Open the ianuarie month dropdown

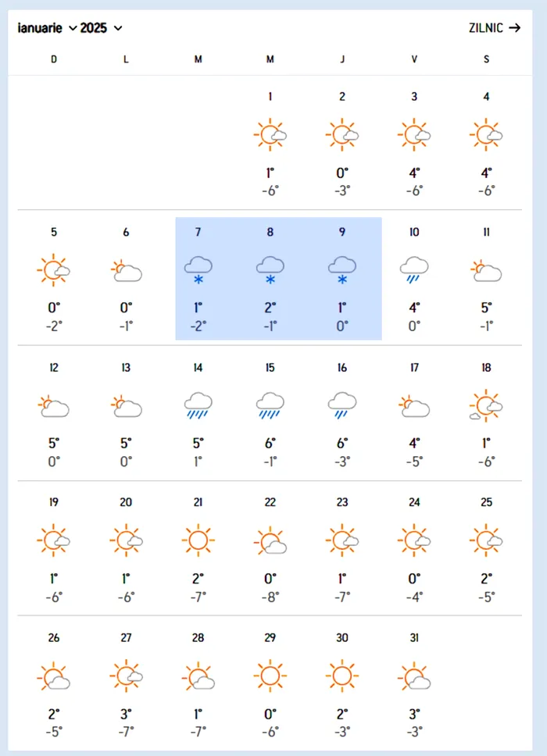(47, 28)
